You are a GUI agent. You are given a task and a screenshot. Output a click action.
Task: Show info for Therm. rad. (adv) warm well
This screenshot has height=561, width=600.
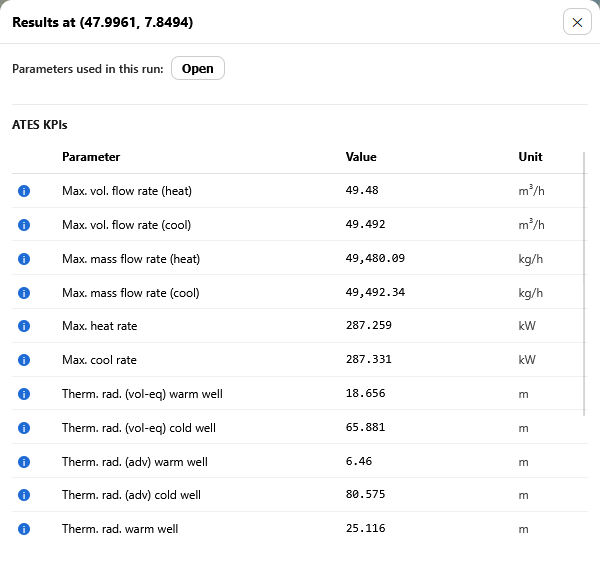(24, 462)
